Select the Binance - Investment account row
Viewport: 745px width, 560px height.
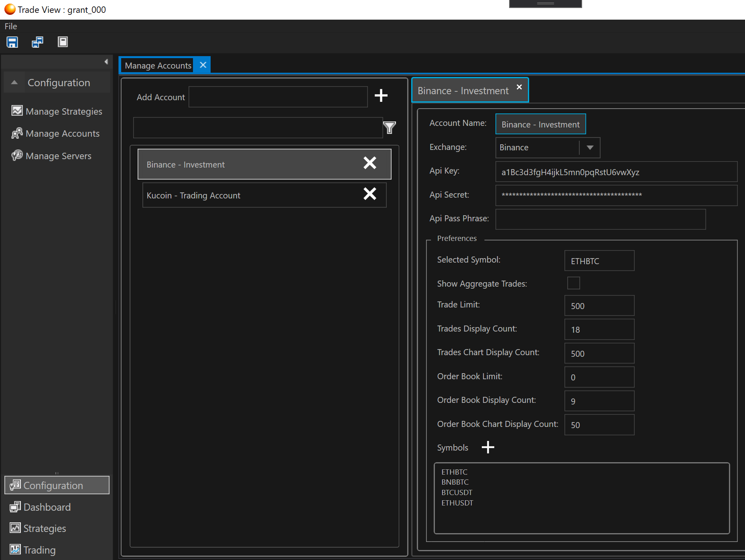pyautogui.click(x=264, y=164)
